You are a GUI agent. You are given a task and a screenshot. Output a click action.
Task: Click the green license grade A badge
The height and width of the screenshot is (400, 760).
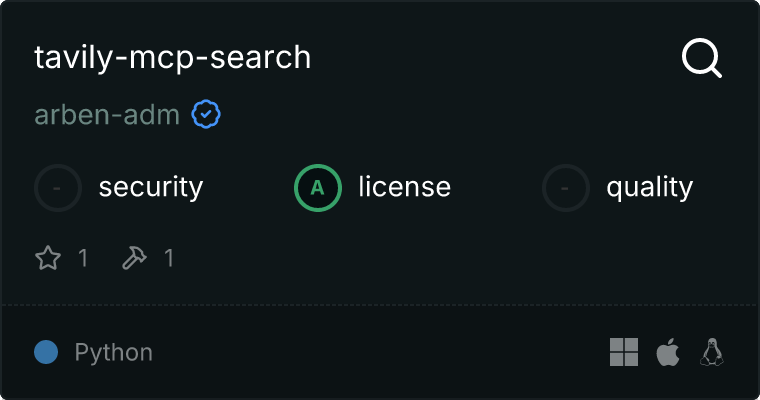pyautogui.click(x=318, y=187)
